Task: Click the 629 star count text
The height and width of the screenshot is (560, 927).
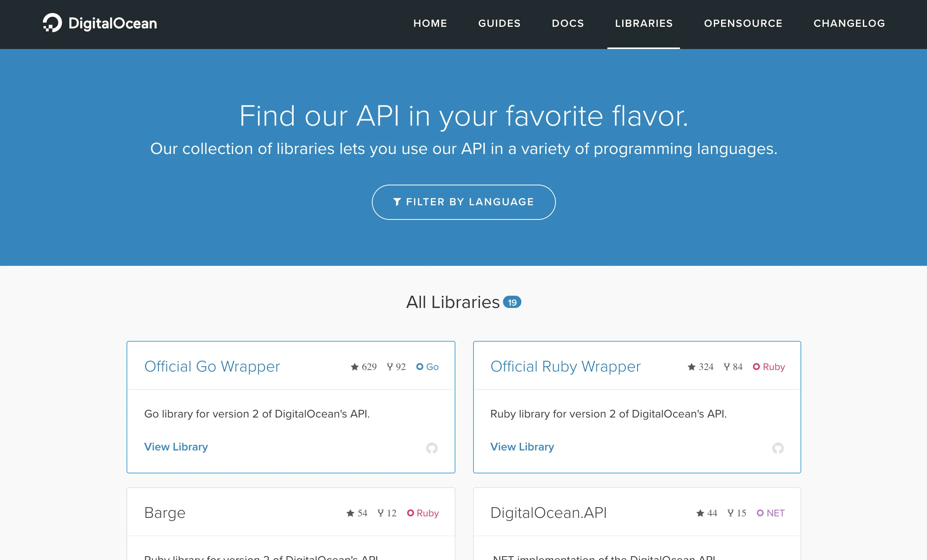Action: pyautogui.click(x=369, y=367)
